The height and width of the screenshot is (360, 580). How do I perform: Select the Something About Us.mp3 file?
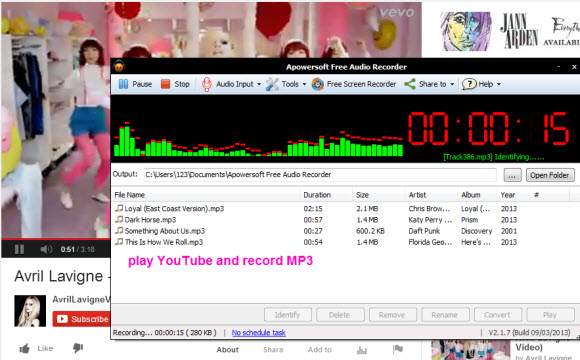click(x=165, y=231)
